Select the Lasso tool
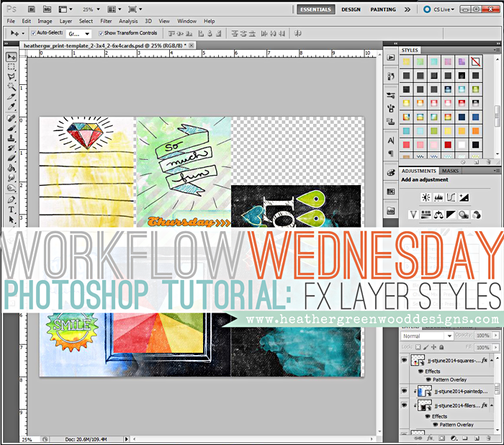 pos(12,77)
